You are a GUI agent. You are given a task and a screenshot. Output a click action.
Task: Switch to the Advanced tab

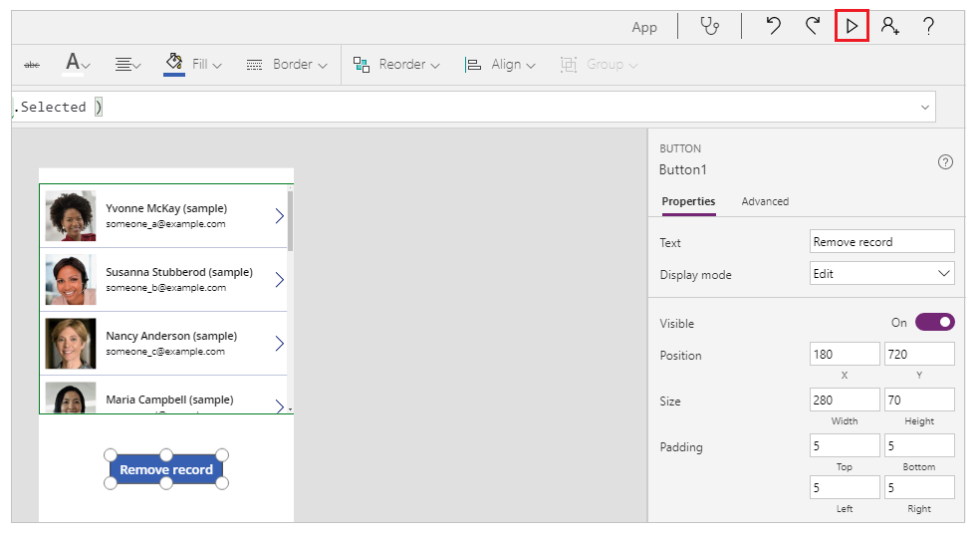point(765,201)
